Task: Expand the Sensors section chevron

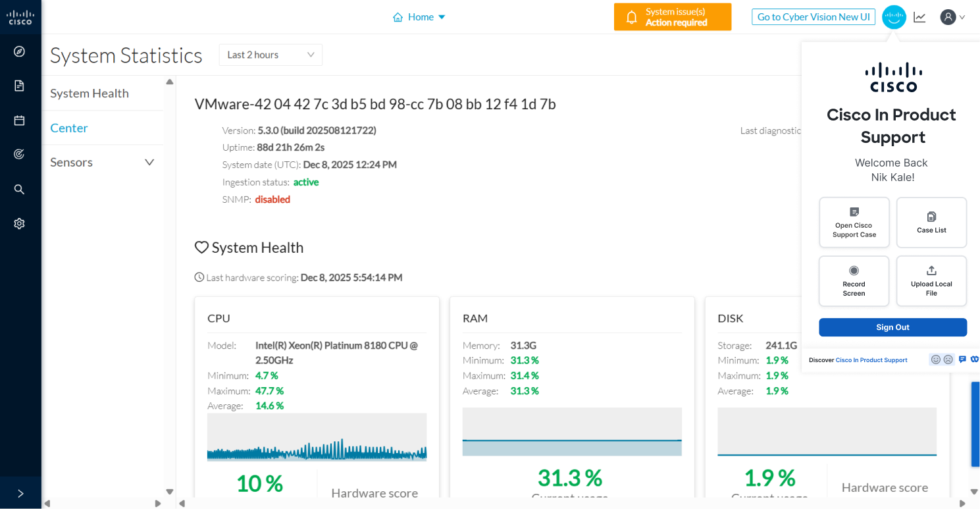Action: [x=149, y=163]
